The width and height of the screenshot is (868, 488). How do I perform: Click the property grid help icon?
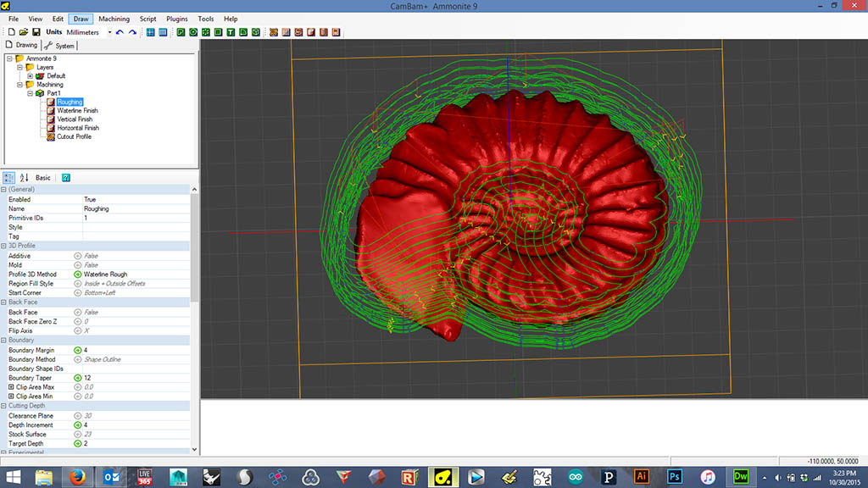point(65,178)
